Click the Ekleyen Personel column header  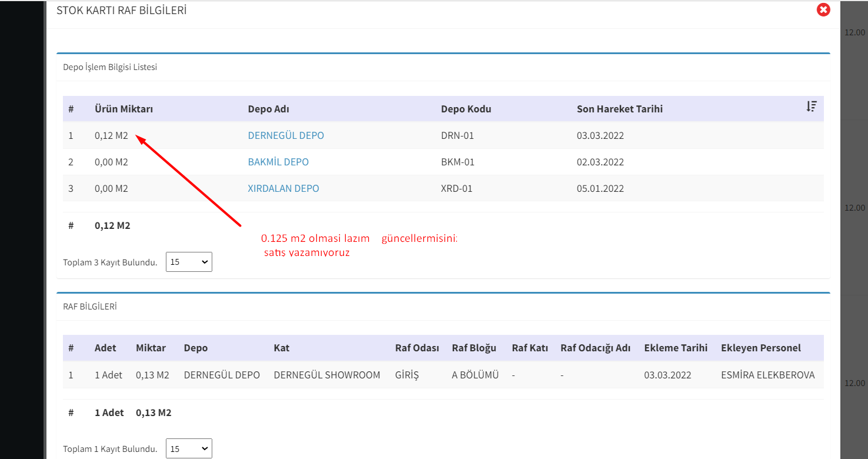(760, 348)
